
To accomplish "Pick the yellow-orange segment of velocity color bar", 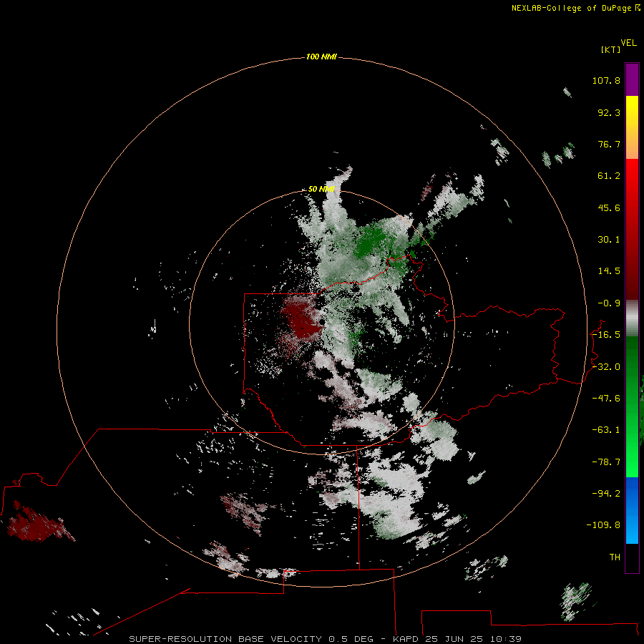I will [632, 127].
